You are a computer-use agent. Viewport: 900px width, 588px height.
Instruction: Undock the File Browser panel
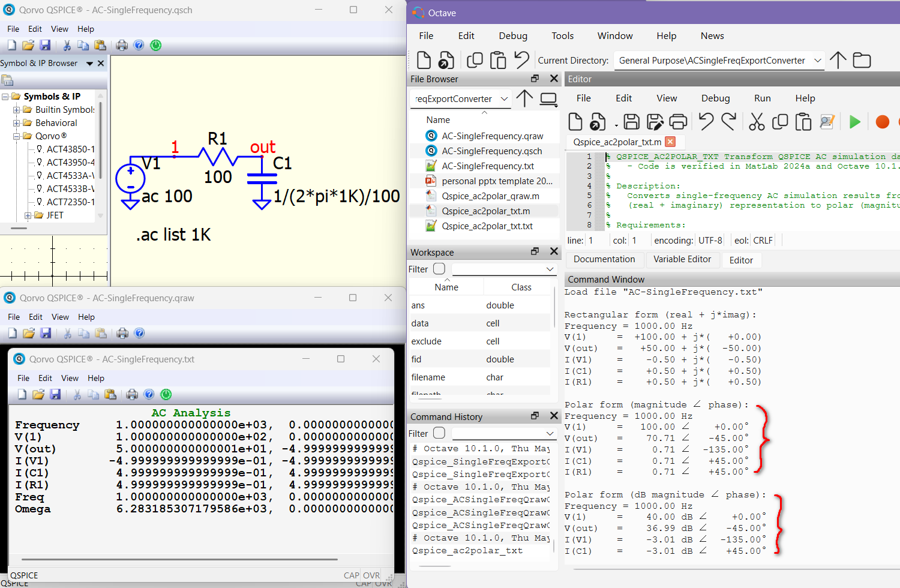535,79
